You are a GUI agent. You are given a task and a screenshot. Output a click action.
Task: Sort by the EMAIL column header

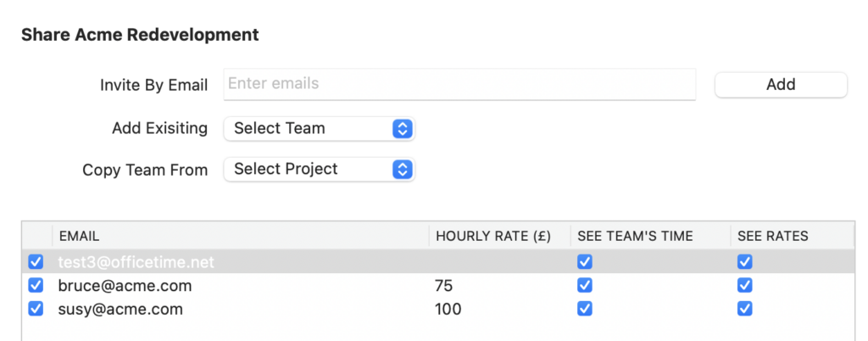click(79, 236)
